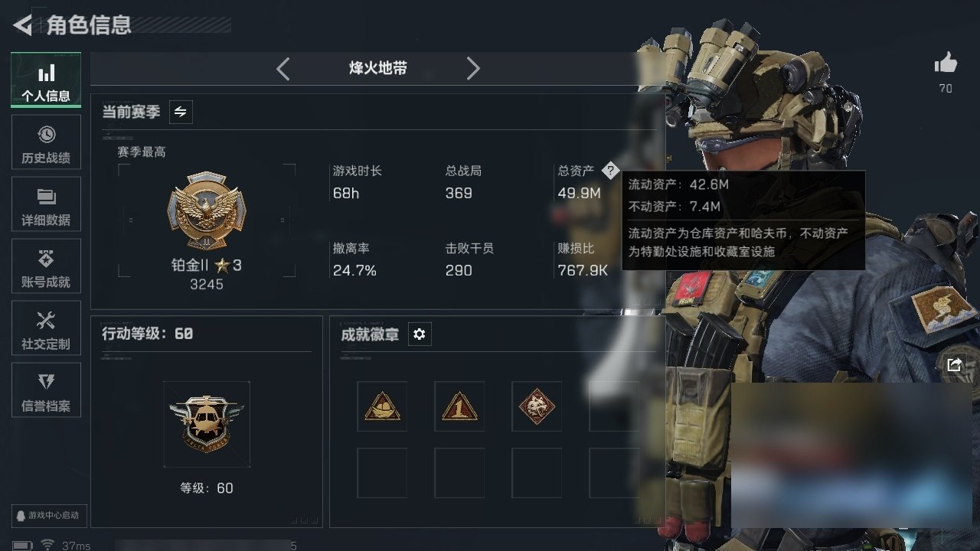This screenshot has height=551, width=980.
Task: Open the 社交定制 sidebar tab
Action: tap(46, 330)
